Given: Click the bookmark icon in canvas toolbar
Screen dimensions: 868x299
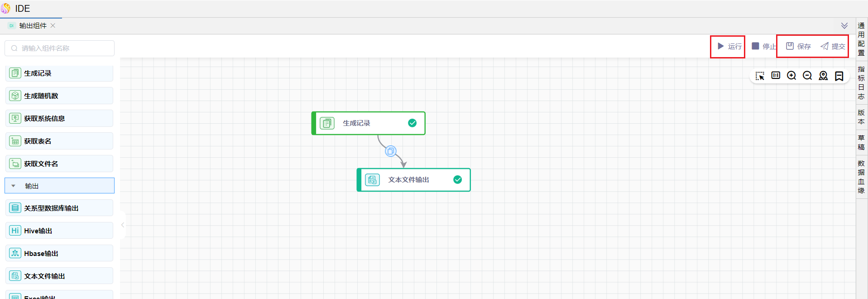Looking at the screenshot, I should 839,76.
